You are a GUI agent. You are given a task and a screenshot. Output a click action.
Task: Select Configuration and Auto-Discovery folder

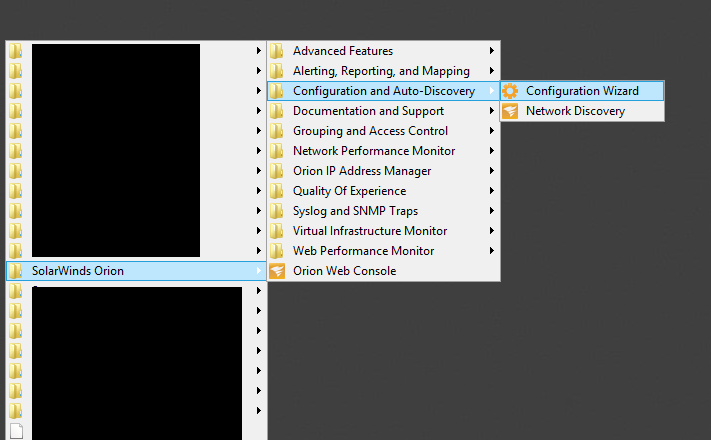(384, 91)
